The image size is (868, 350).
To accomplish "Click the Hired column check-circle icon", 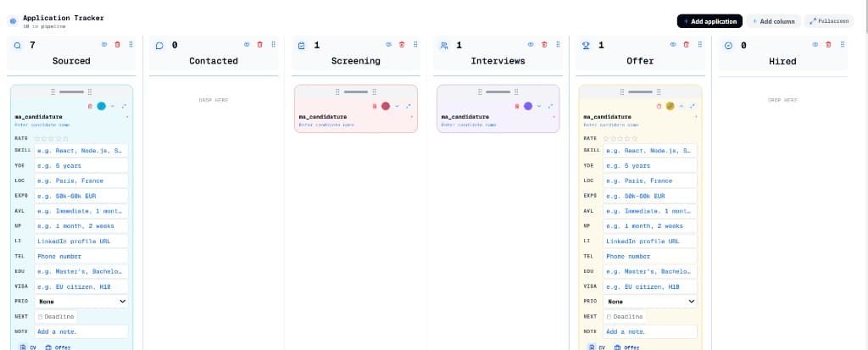I will coord(728,46).
